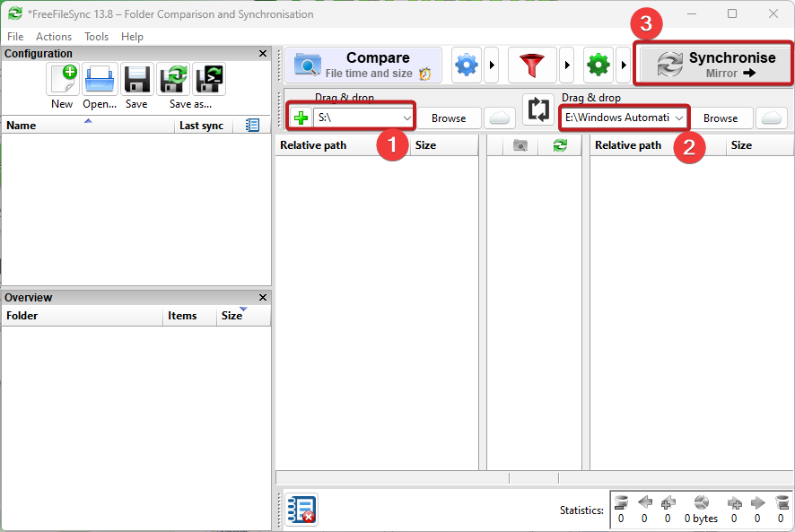Viewport: 795px width, 532px height.
Task: Open synchronisation settings green gear
Action: pyautogui.click(x=598, y=65)
